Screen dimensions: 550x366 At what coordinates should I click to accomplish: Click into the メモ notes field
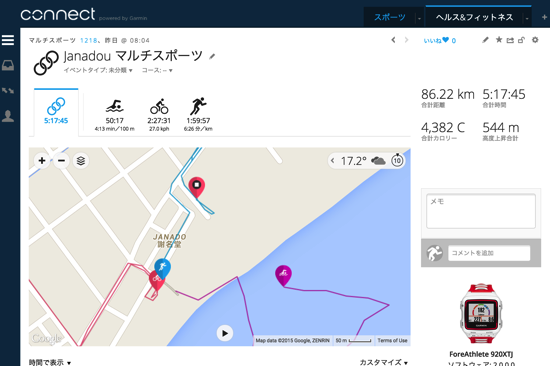[481, 211]
